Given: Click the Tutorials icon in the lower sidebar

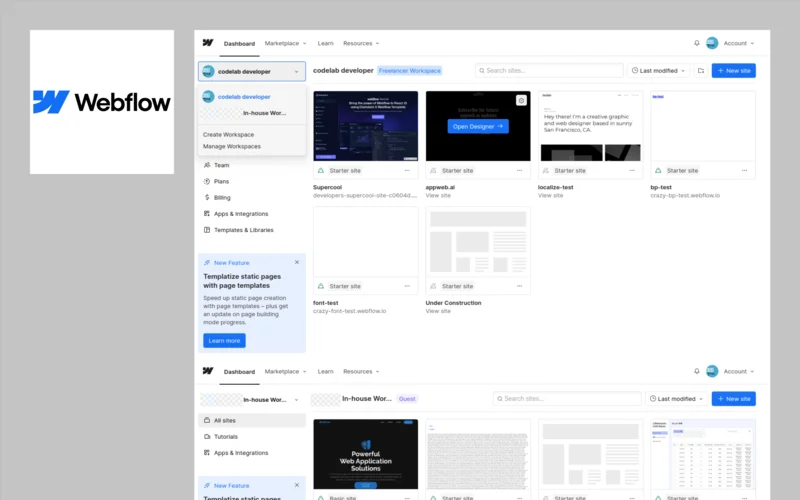Looking at the screenshot, I should tap(207, 436).
